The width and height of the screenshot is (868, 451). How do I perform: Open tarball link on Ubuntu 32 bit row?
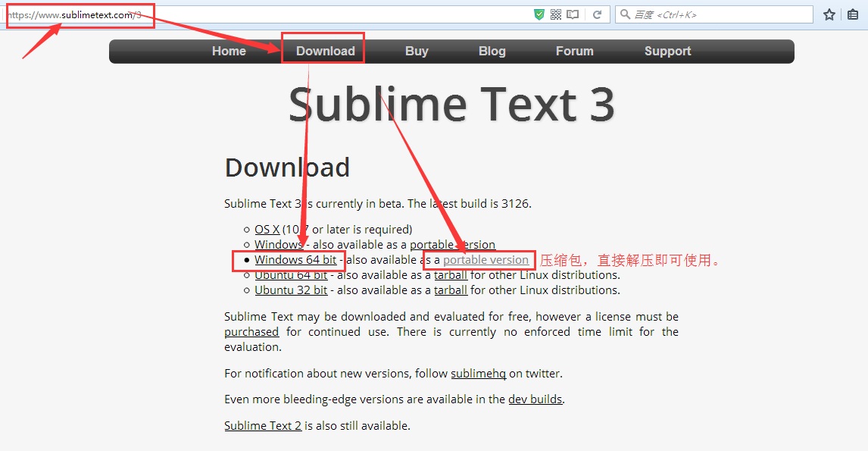[451, 290]
